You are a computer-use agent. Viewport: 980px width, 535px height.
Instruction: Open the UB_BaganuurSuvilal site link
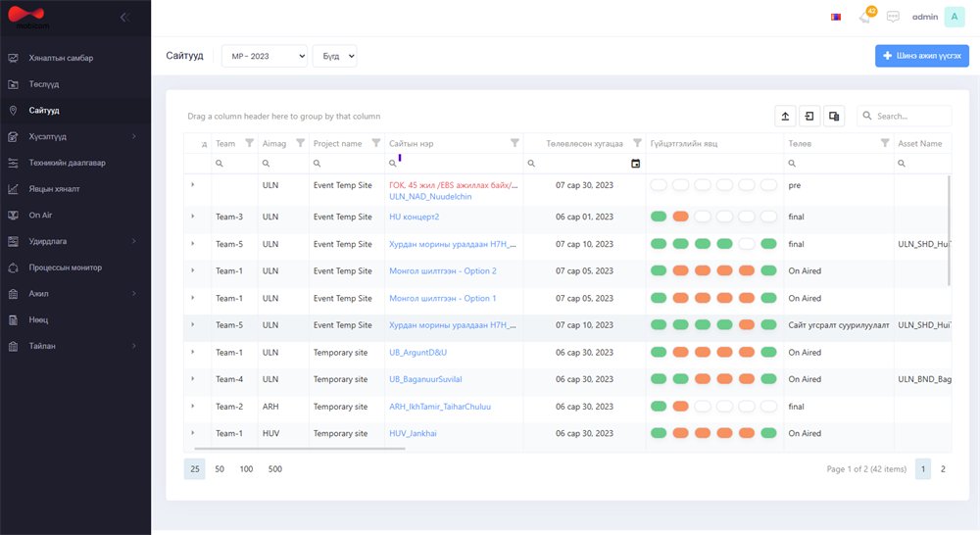pos(425,379)
